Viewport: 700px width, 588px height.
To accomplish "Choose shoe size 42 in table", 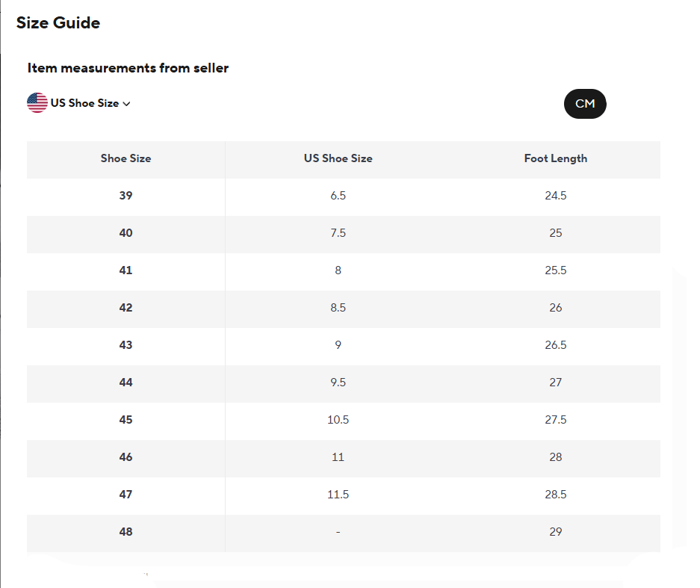I will pyautogui.click(x=126, y=308).
